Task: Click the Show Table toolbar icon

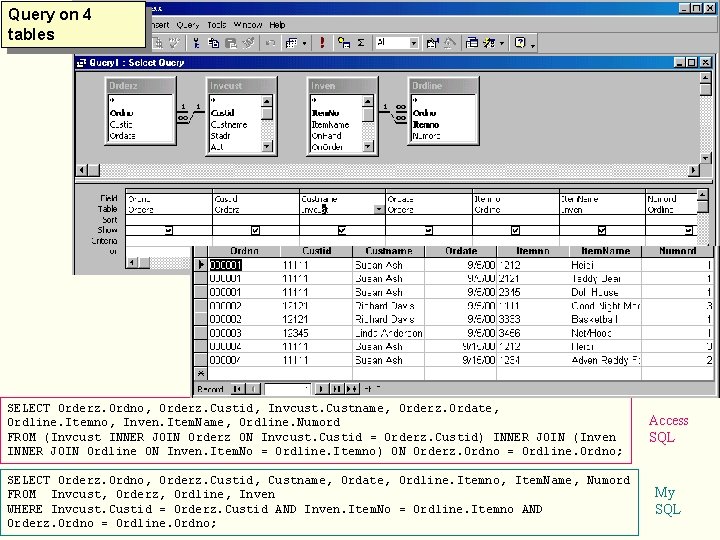Action: (344, 43)
